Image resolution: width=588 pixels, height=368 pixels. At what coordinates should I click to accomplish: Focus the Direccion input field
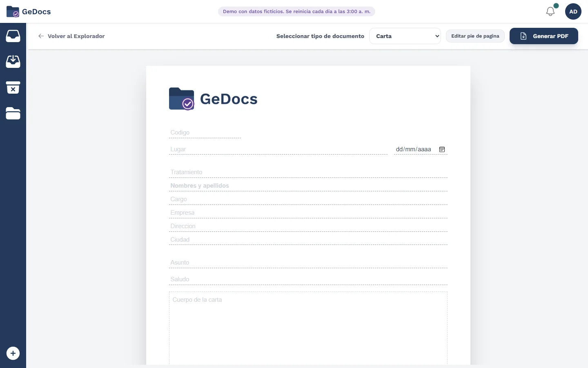click(x=308, y=226)
